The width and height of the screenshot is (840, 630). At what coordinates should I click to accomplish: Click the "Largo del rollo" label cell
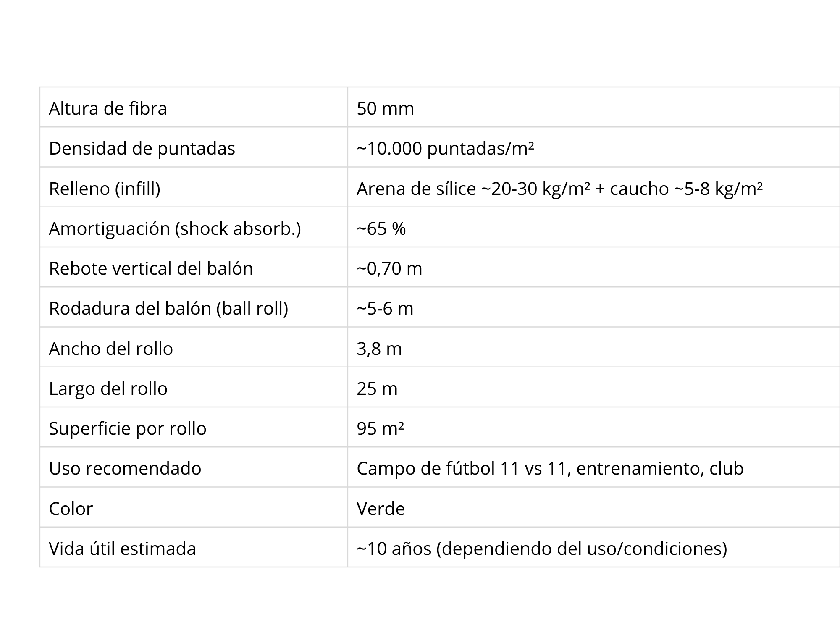coord(108,388)
